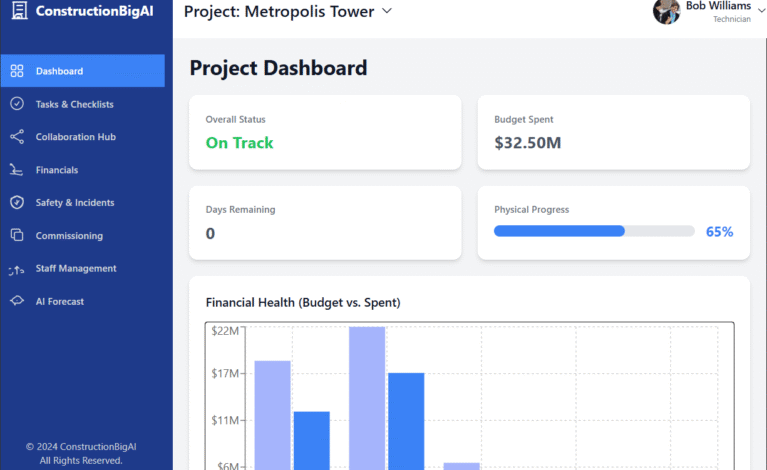Click Bob Williams profile avatar
767x470 pixels.
point(667,12)
